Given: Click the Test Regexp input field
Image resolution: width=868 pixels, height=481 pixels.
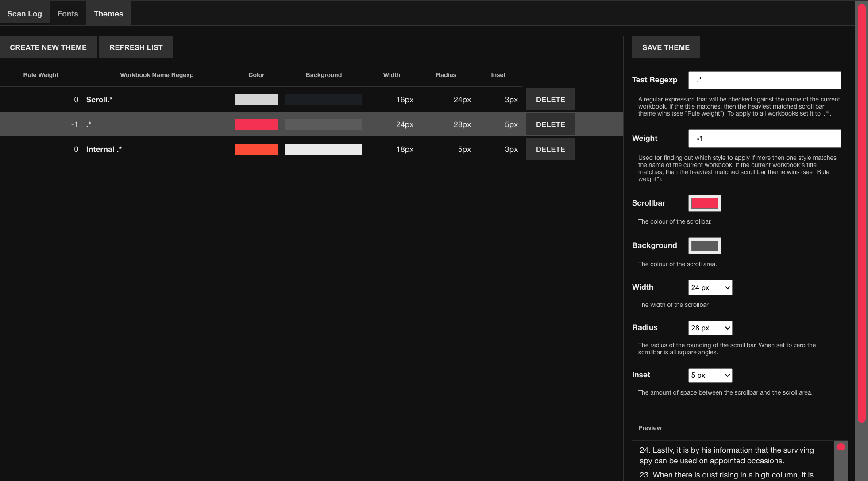Looking at the screenshot, I should coord(764,80).
